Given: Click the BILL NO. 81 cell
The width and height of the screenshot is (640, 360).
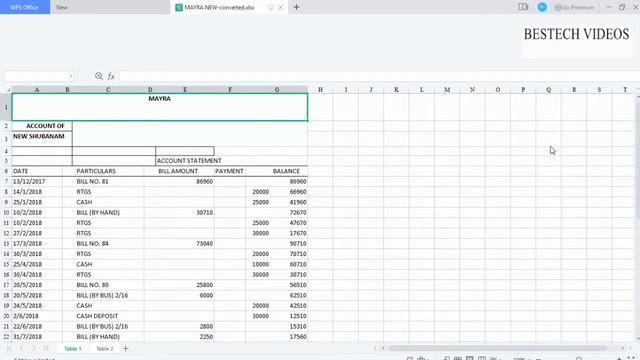Looking at the screenshot, I should tap(103, 181).
